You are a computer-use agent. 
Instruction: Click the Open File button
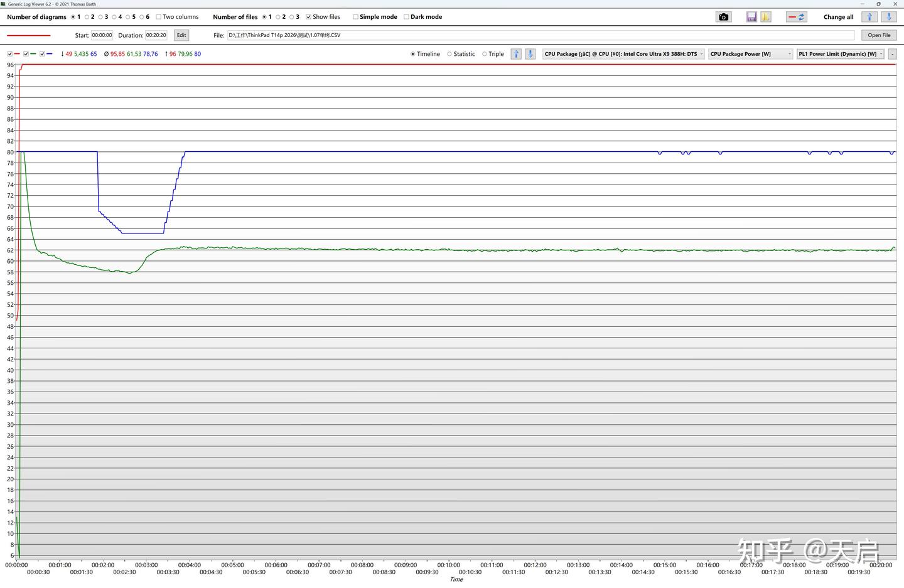tap(879, 35)
